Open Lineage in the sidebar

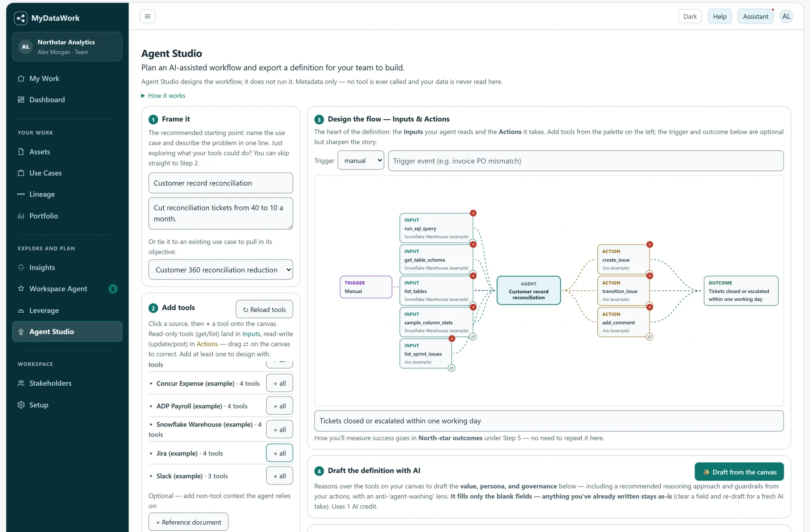pos(67,194)
